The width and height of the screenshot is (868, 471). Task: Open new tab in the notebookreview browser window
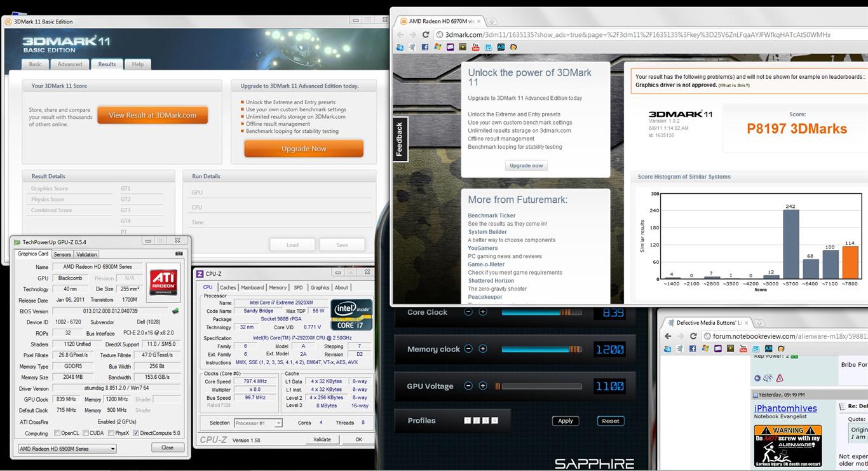point(759,323)
